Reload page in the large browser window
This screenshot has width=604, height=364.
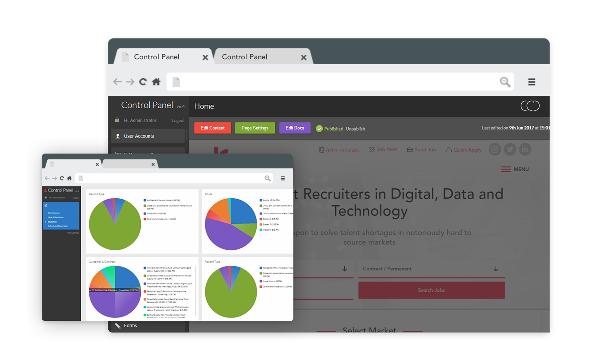click(143, 82)
